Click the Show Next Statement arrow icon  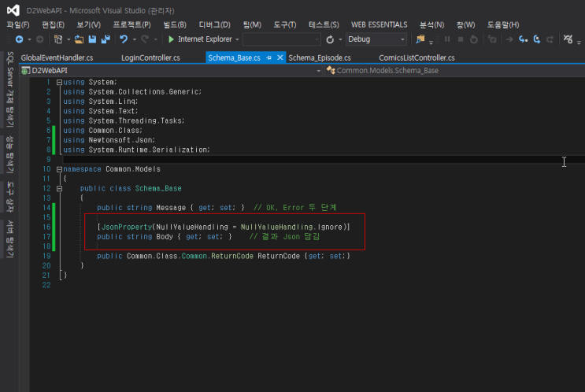click(509, 39)
